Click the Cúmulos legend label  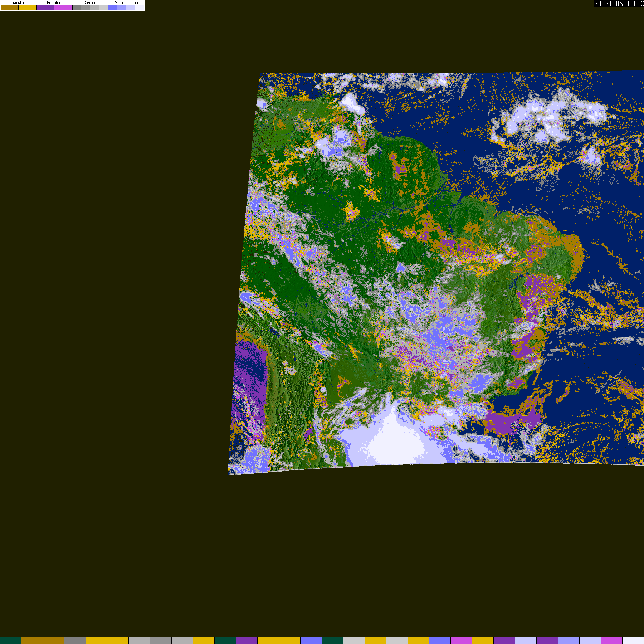(x=18, y=3)
